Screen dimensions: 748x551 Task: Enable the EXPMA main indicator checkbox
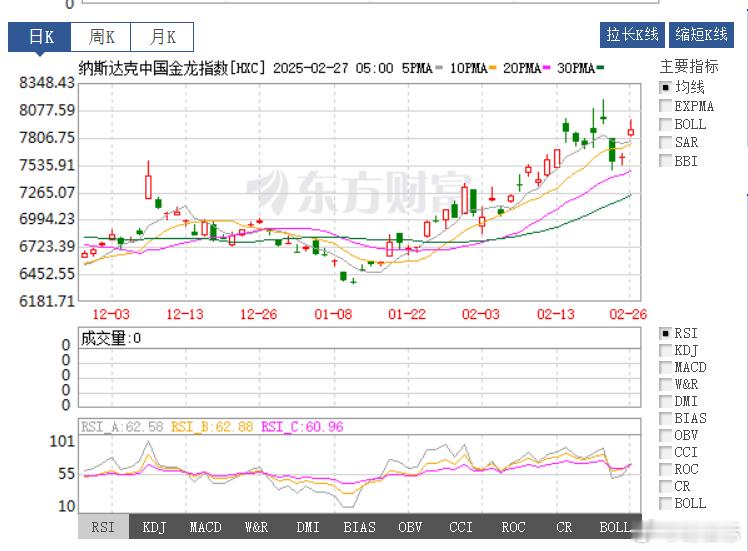[x=665, y=106]
